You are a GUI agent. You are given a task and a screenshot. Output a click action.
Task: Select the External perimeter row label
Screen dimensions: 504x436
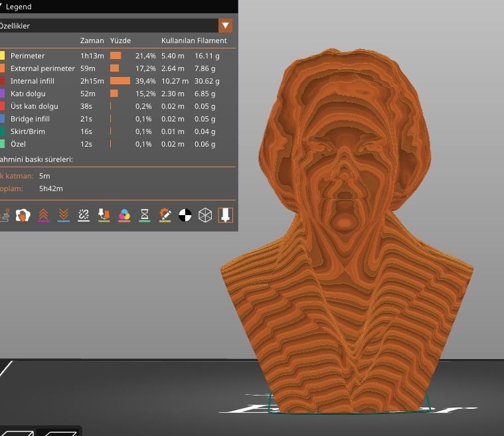coord(42,68)
